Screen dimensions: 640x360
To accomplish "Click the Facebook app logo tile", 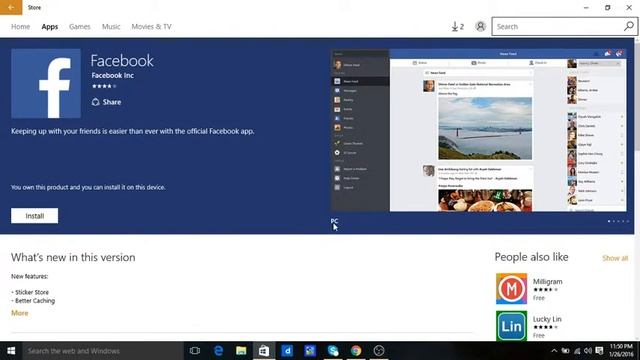I will [x=46, y=84].
